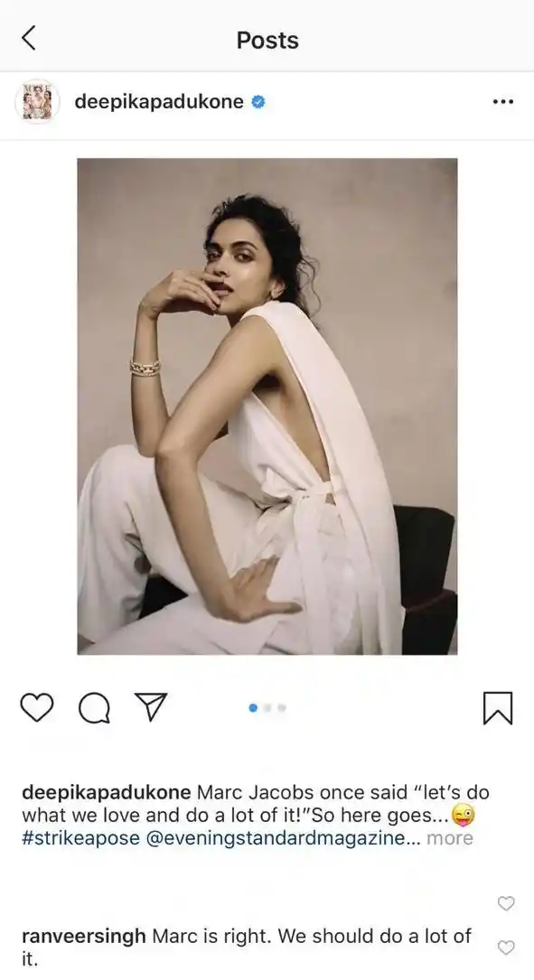
Task: Open the #strikeapose hashtag
Action: click(x=80, y=838)
